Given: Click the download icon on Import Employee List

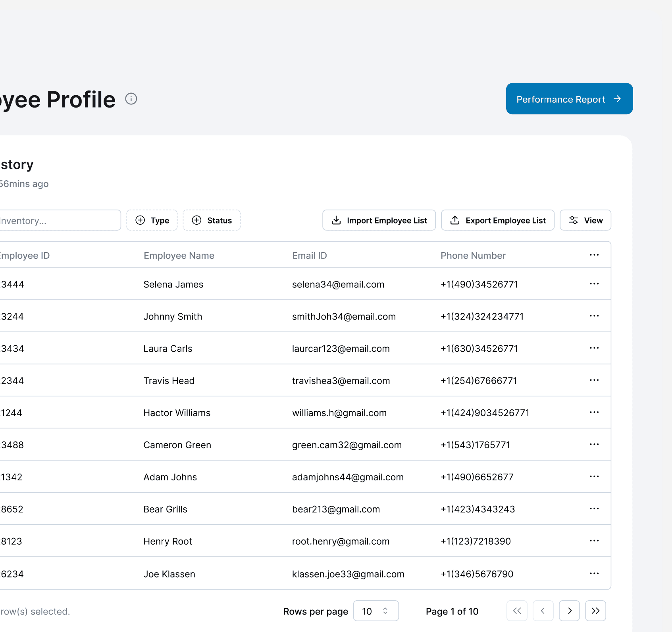Looking at the screenshot, I should (336, 220).
